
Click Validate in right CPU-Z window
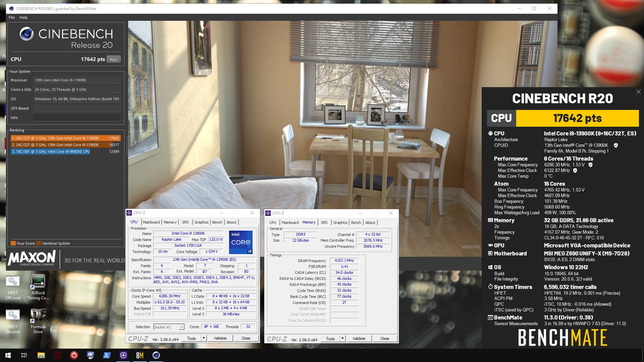point(359,339)
